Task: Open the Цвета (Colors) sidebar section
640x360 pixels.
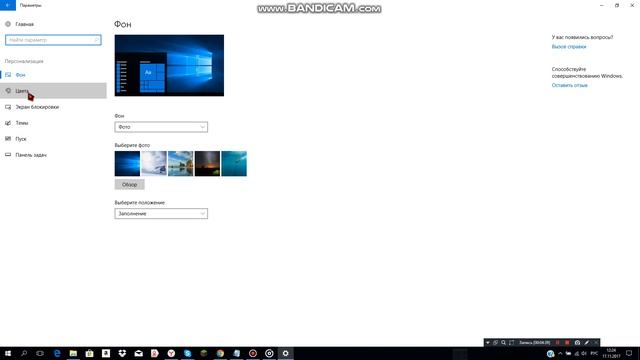Action: click(53, 91)
